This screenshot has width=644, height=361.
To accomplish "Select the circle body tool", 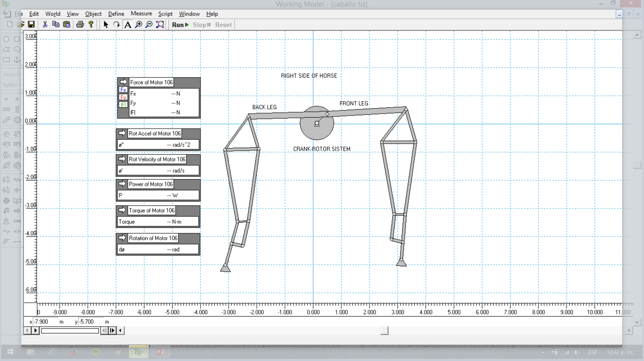I will pyautogui.click(x=6, y=39).
